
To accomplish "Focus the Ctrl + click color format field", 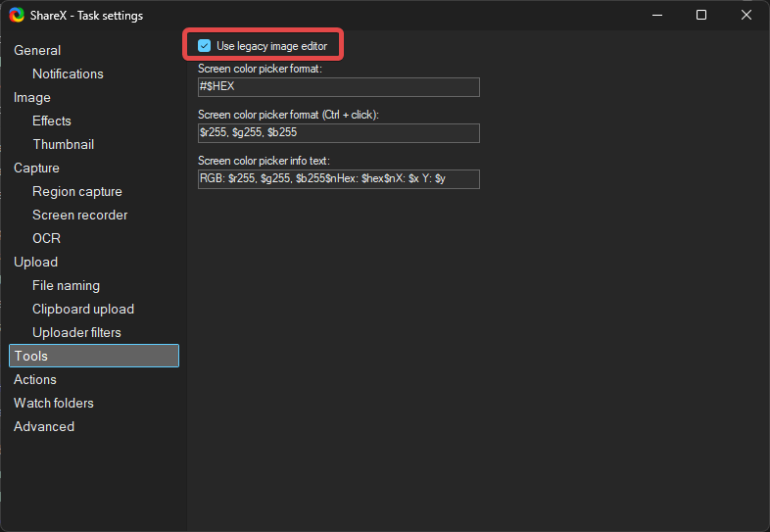I will tap(338, 133).
